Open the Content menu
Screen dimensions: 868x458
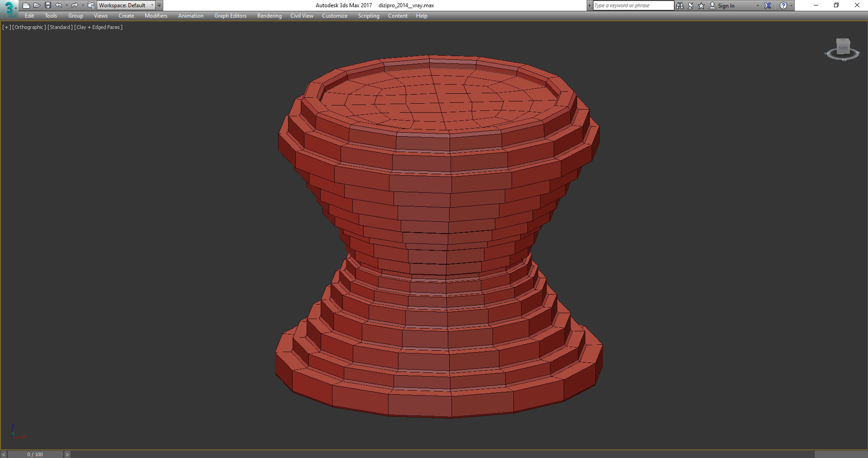398,16
